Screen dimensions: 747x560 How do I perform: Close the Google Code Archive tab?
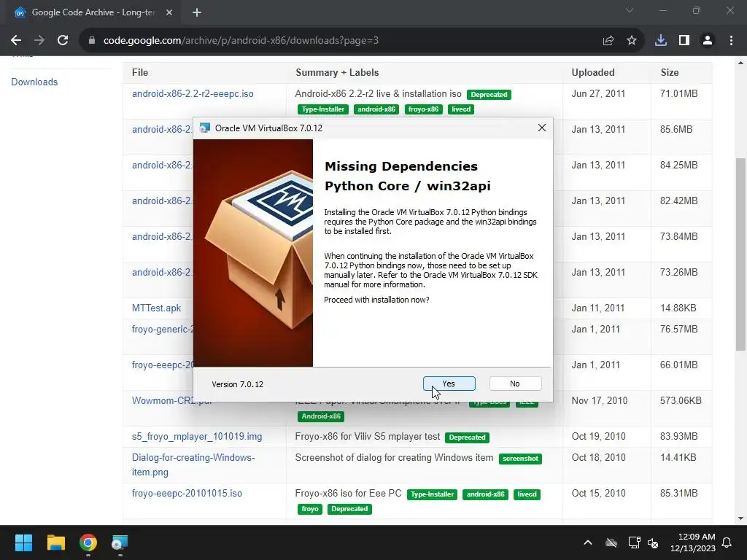pos(169,12)
